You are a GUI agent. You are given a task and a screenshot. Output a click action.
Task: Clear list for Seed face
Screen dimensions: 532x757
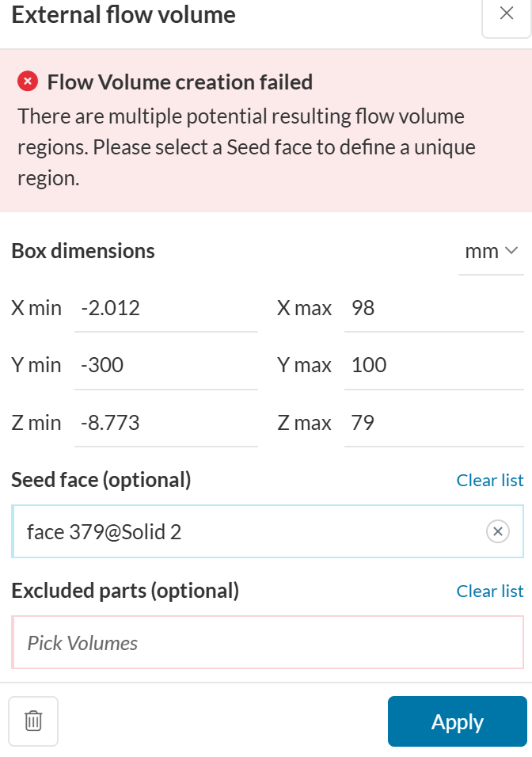pos(490,480)
